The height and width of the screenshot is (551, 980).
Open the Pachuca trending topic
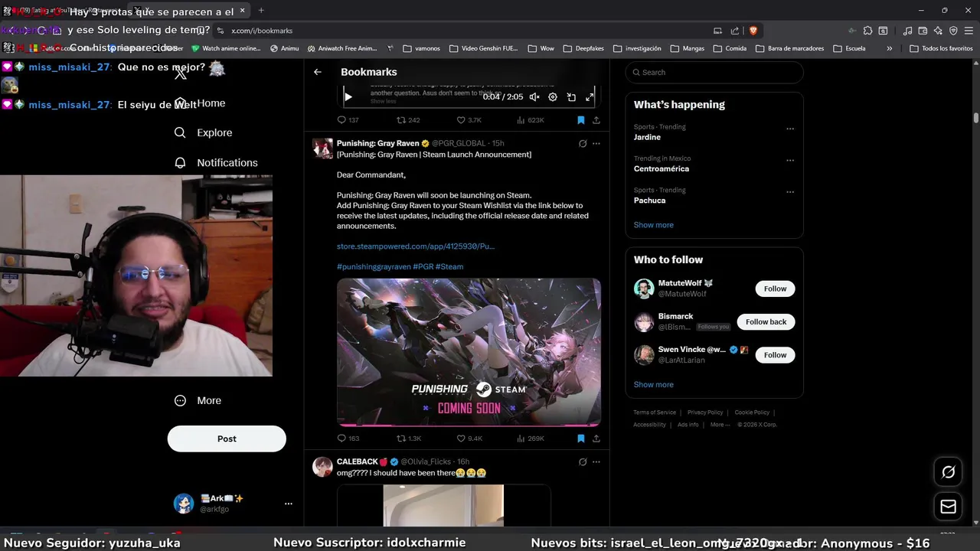(649, 201)
